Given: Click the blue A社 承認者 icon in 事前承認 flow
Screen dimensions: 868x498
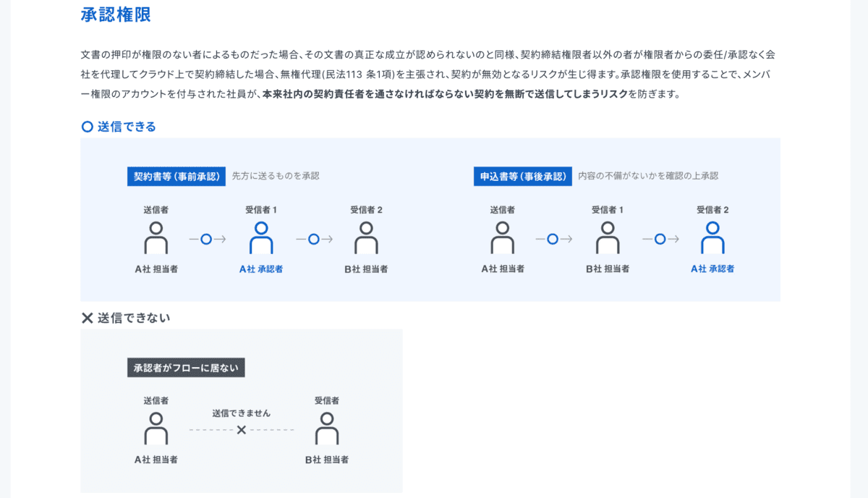Looking at the screenshot, I should click(262, 239).
